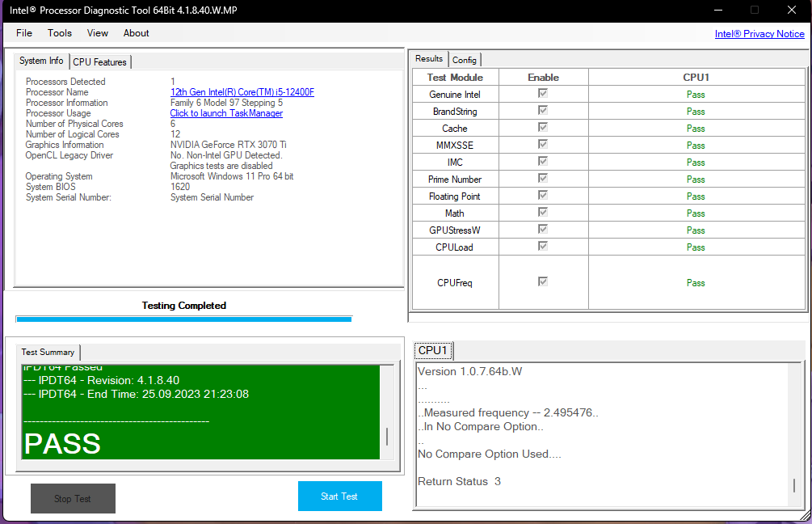Switch to the System Info tab
This screenshot has width=812, height=524.
41,61
